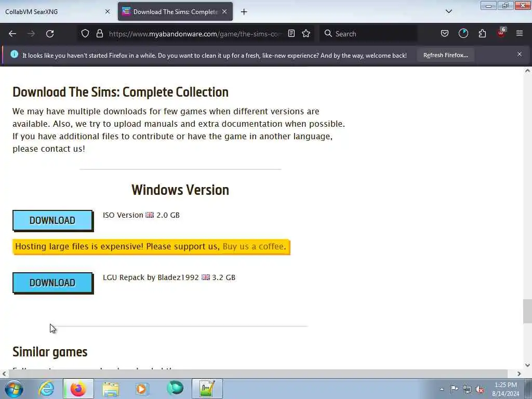Launch Internet Explorer from taskbar
Viewport: 532px width, 399px height.
coord(46,389)
